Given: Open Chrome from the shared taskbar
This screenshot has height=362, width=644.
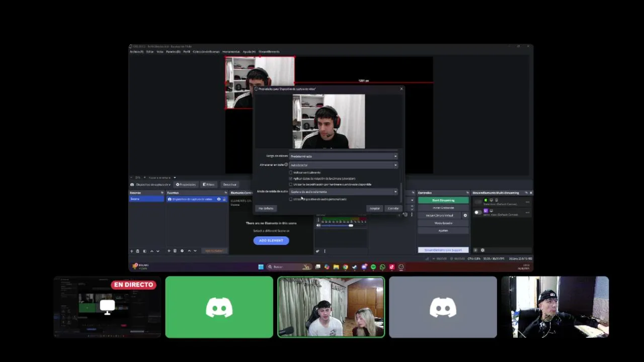Looking at the screenshot, I should pyautogui.click(x=345, y=267).
